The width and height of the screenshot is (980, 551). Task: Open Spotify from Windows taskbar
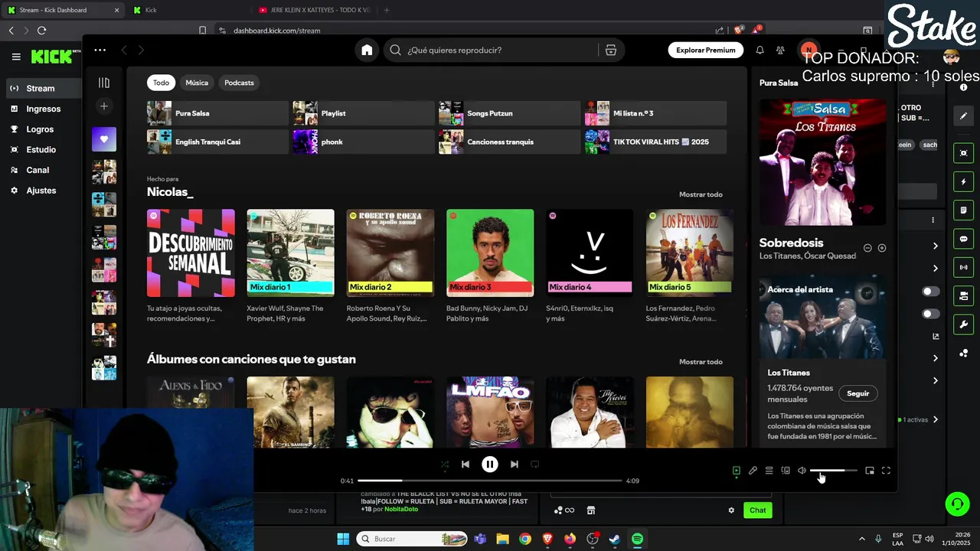(x=637, y=539)
